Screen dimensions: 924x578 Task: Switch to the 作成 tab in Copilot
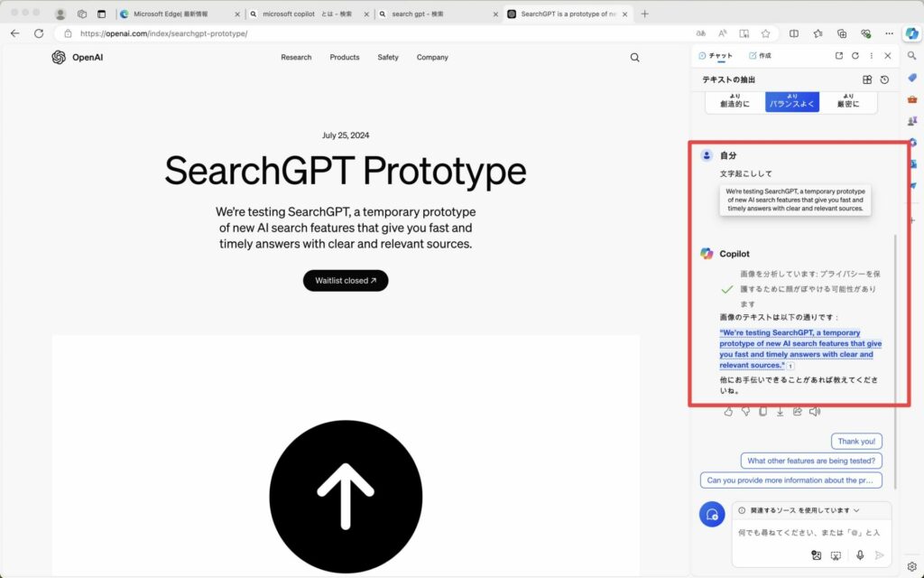[760, 56]
